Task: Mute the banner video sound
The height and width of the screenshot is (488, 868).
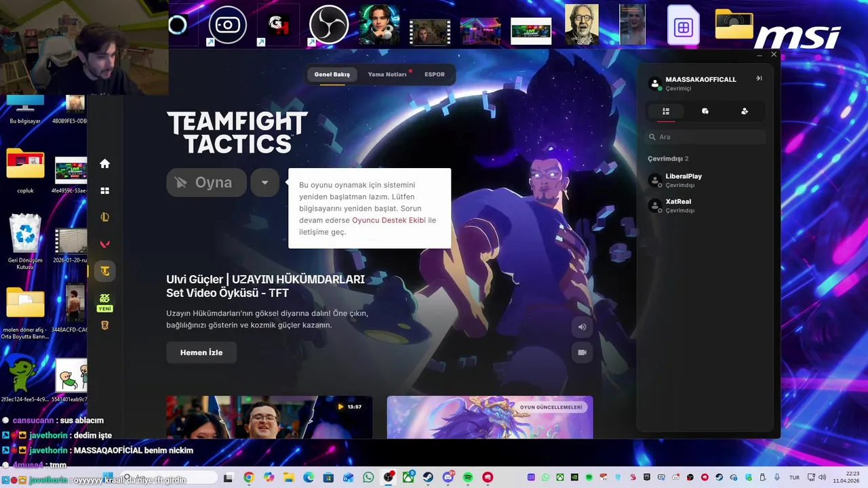Action: coord(582,327)
